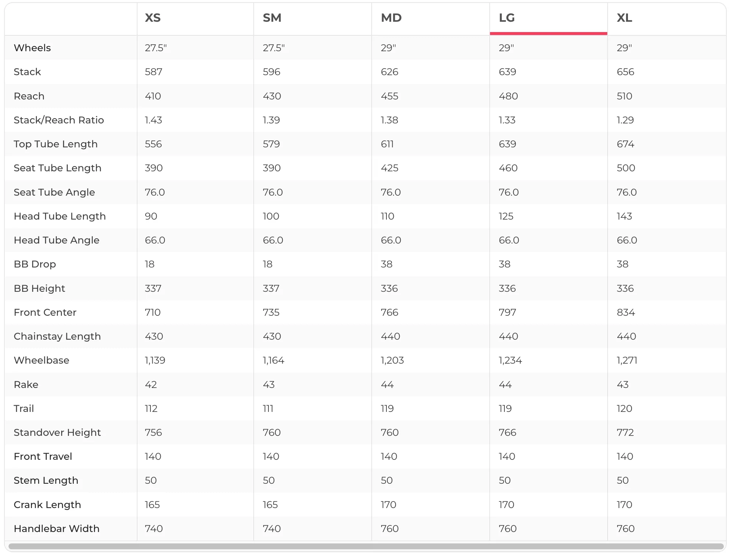Click the Head Tube Angle row label
This screenshot has height=560, width=733.
point(56,240)
